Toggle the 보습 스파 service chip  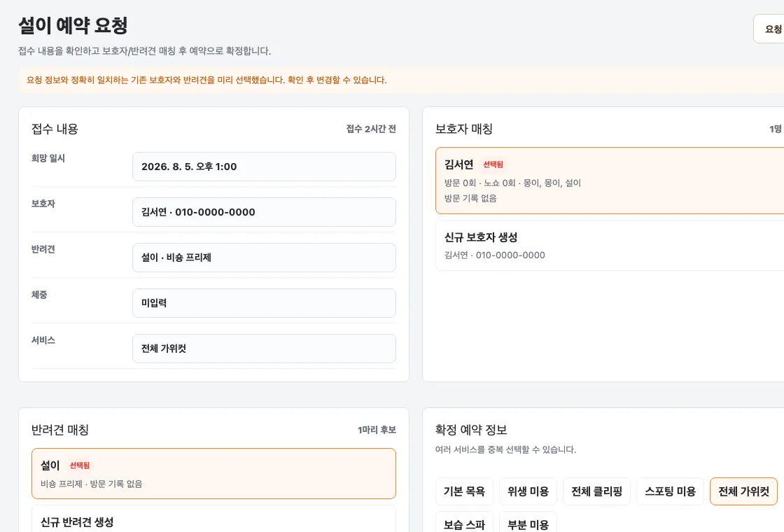click(x=464, y=522)
